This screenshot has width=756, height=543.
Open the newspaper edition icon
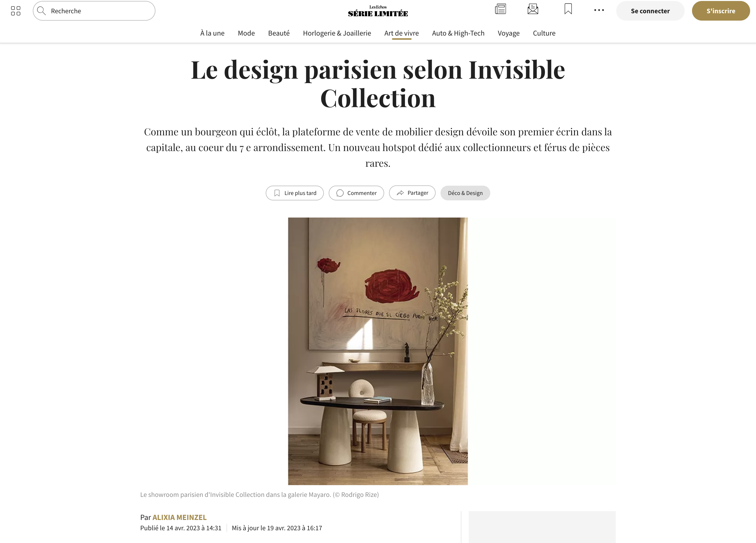(x=500, y=9)
